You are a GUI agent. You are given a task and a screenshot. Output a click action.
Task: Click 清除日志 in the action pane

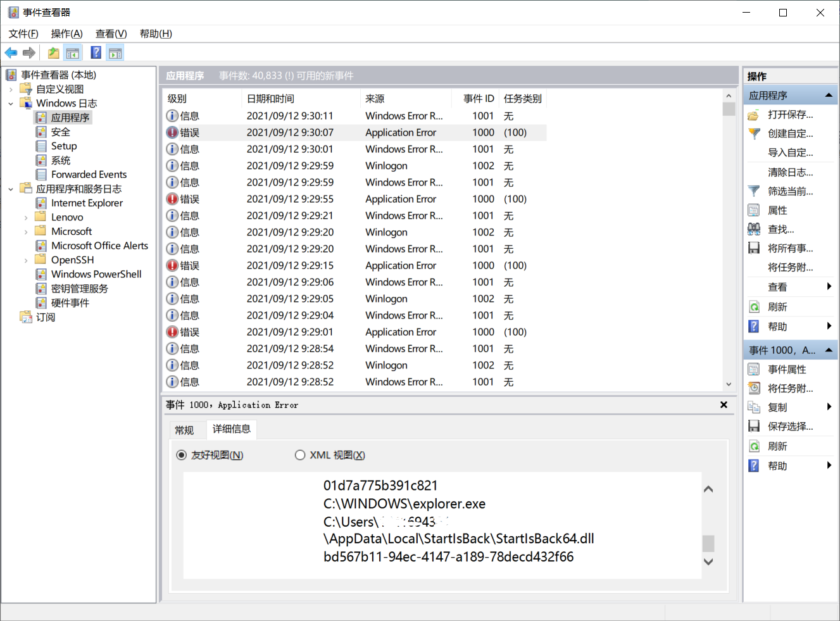tap(785, 172)
